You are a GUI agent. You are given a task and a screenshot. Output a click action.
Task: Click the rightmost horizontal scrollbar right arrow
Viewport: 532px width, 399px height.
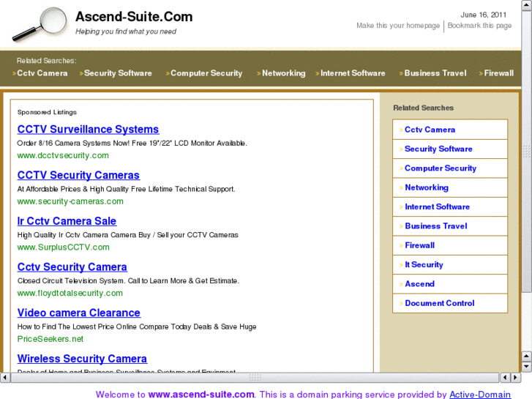516,377
